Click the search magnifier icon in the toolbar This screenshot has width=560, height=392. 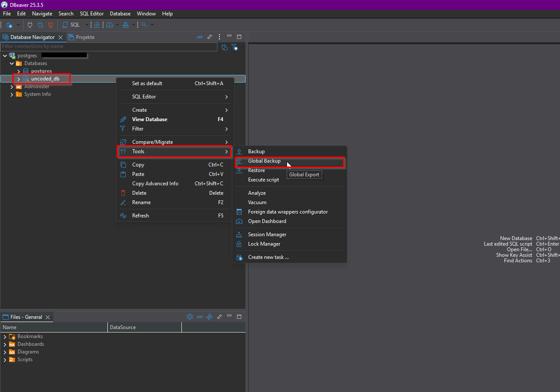[x=144, y=25]
